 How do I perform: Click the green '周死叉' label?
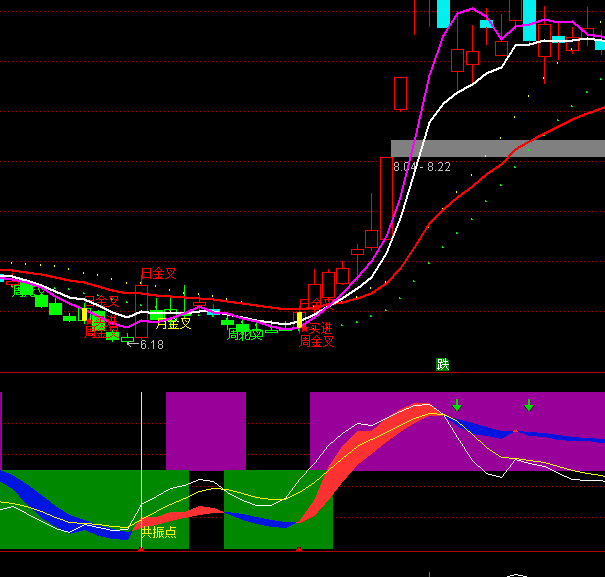[x=244, y=335]
